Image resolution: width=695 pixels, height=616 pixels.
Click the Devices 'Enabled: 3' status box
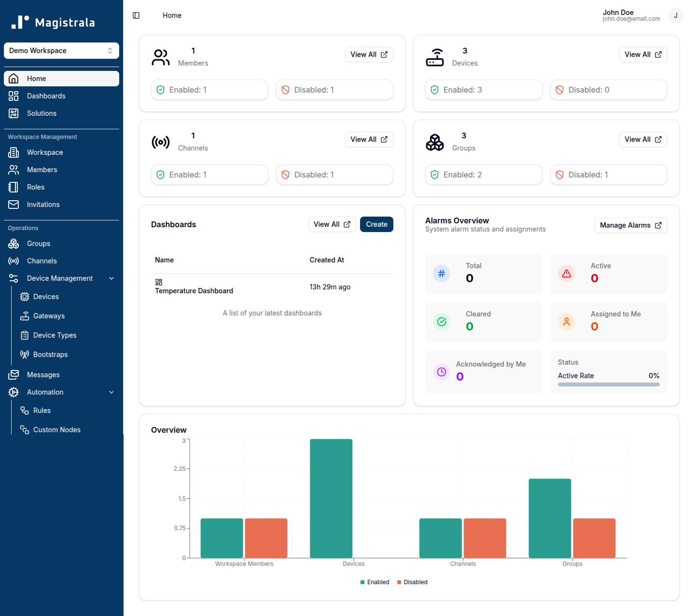point(484,90)
